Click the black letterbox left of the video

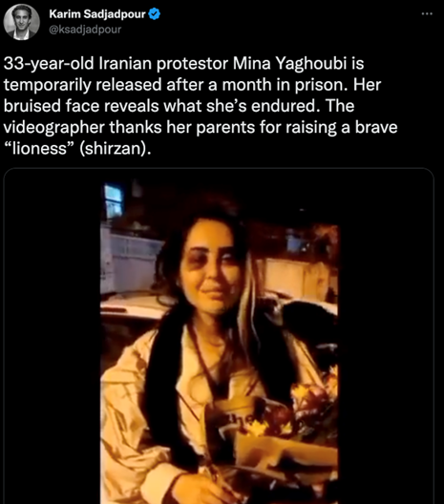53,336
